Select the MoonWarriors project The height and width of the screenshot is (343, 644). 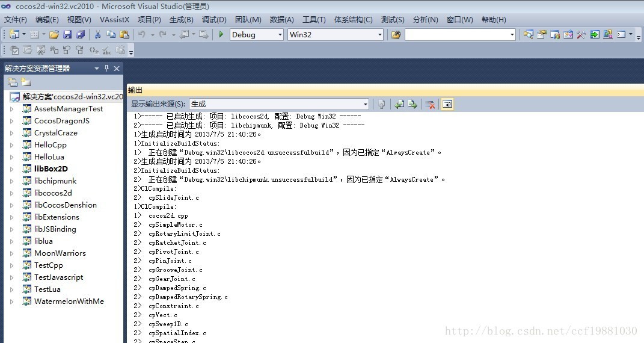tap(60, 253)
